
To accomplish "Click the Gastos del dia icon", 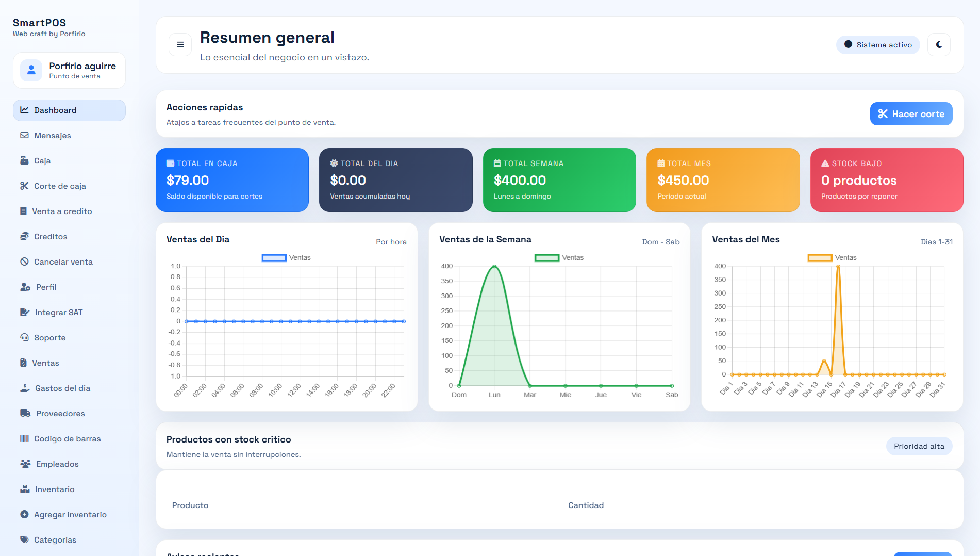I will [25, 388].
